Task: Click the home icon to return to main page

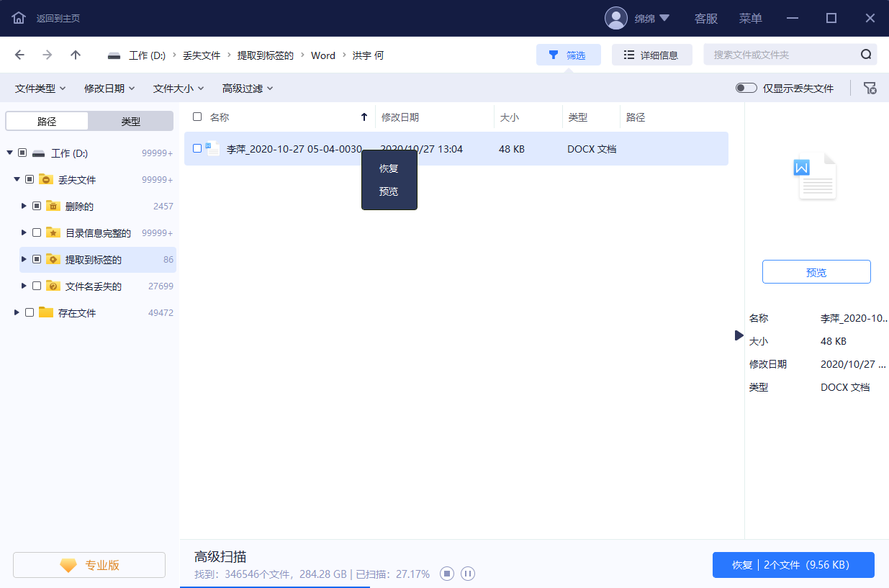Action: (x=19, y=18)
